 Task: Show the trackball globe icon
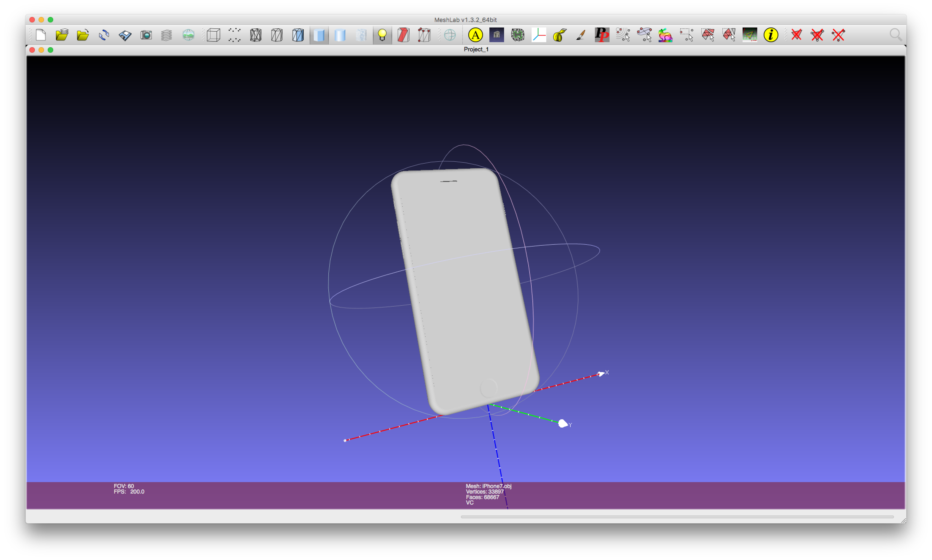pos(450,35)
